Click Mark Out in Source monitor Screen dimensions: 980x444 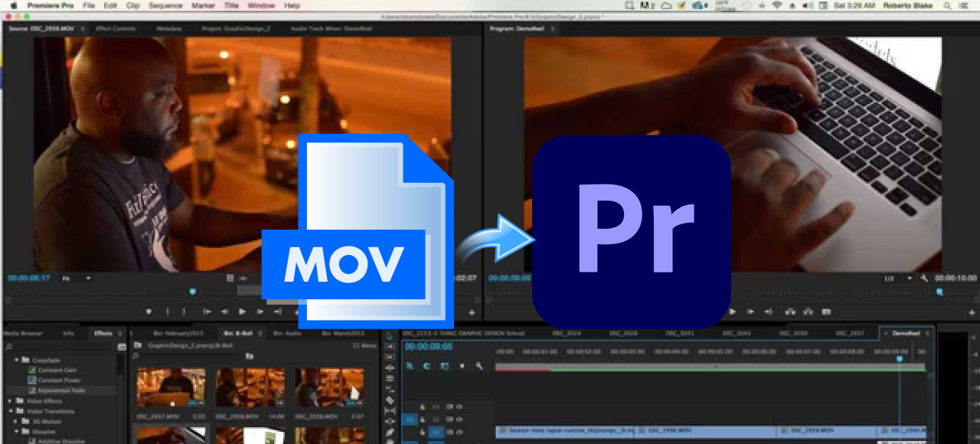point(184,312)
